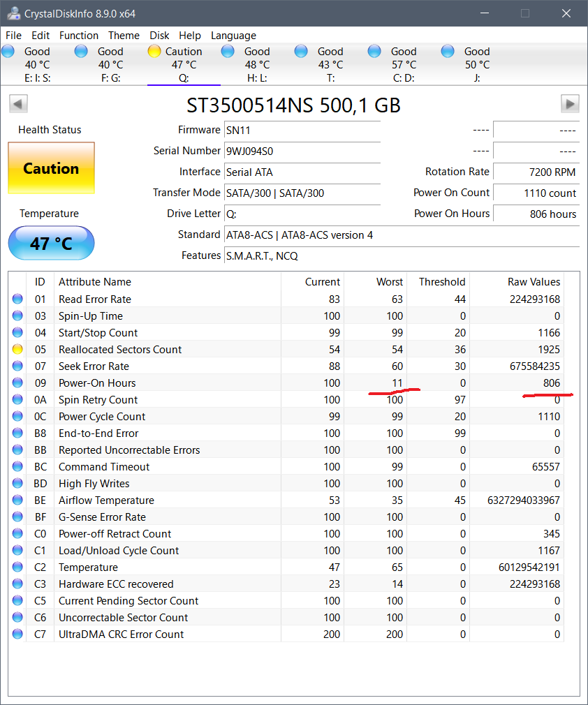Click blue status orb for C: D: drive
Viewport: 588px width, 705px height.
point(375,51)
